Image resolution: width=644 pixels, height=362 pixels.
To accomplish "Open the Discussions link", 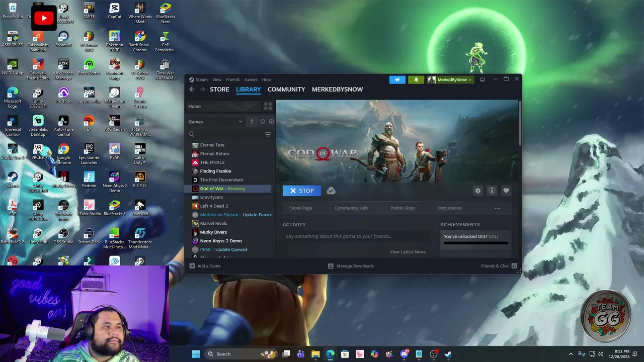I will (449, 208).
